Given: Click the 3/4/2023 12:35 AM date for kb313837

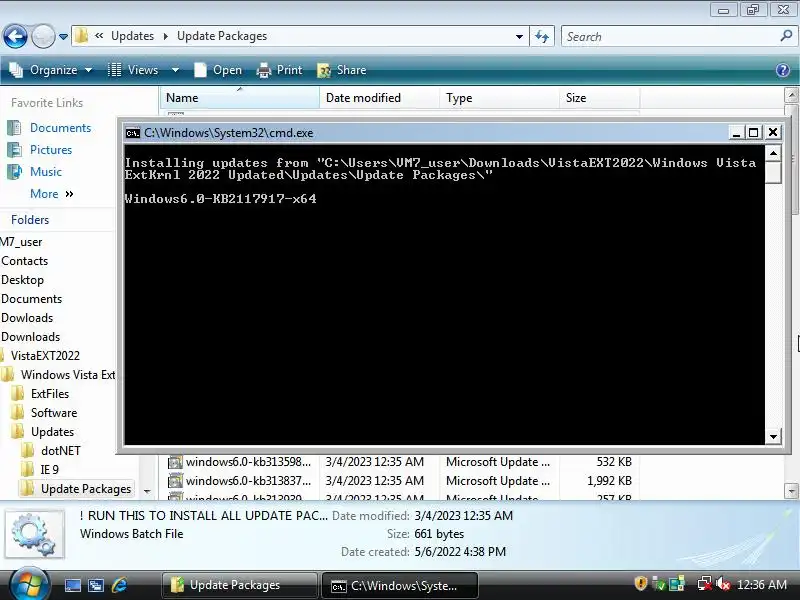Looking at the screenshot, I should click(x=374, y=481).
